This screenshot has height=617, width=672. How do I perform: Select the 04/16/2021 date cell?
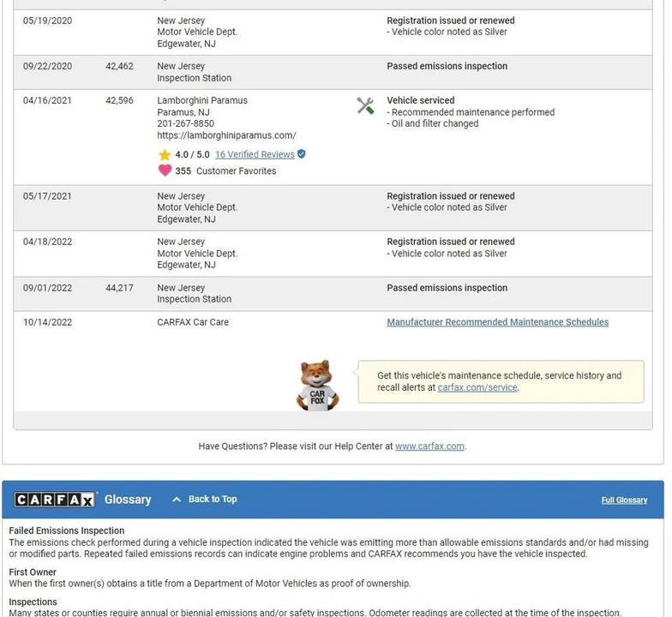pyautogui.click(x=47, y=100)
